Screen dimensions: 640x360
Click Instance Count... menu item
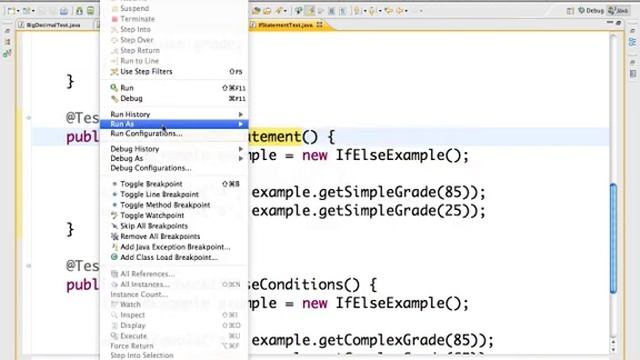coord(174,294)
